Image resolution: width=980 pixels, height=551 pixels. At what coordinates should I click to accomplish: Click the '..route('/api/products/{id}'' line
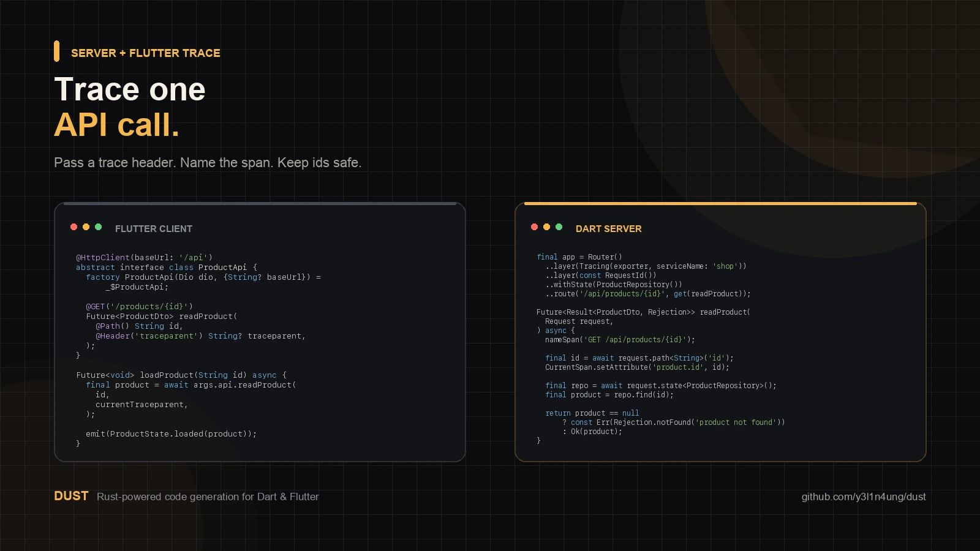click(x=648, y=294)
